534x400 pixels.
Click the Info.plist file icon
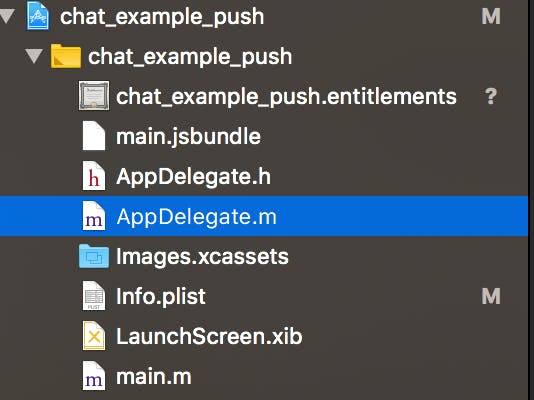click(94, 296)
